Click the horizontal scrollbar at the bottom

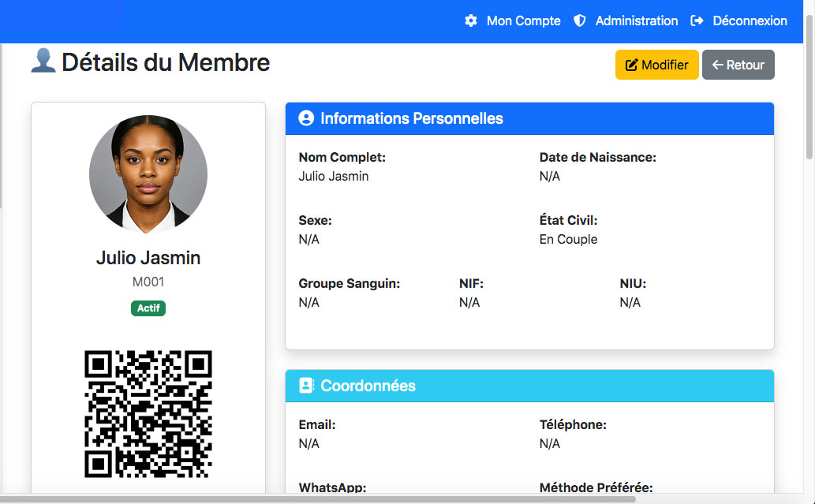coord(316,499)
